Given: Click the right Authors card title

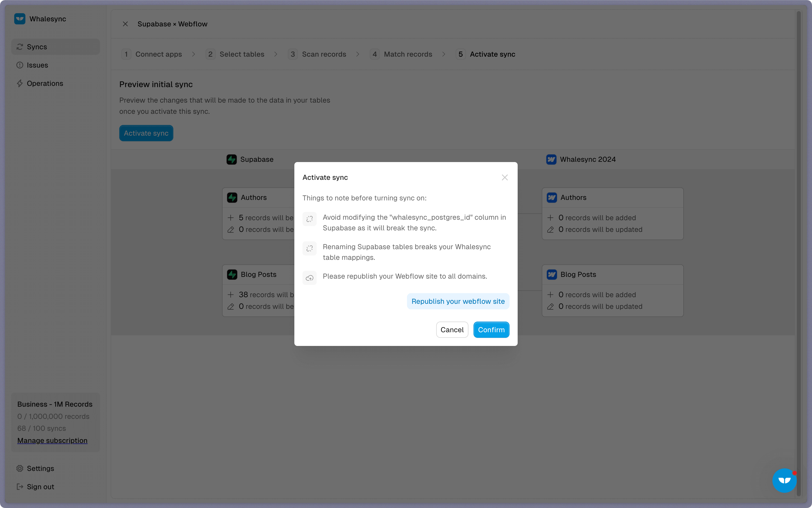Looking at the screenshot, I should coord(573,198).
